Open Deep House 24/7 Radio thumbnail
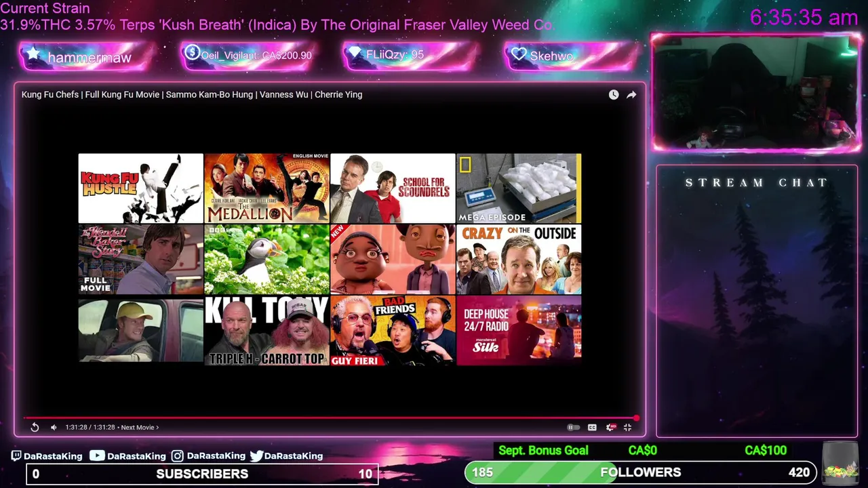868x488 pixels. pyautogui.click(x=519, y=331)
